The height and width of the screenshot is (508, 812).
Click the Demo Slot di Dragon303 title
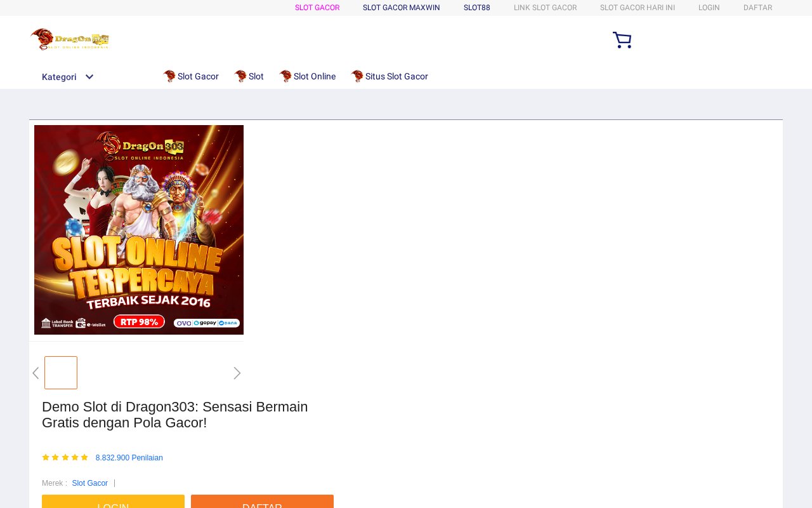click(175, 415)
